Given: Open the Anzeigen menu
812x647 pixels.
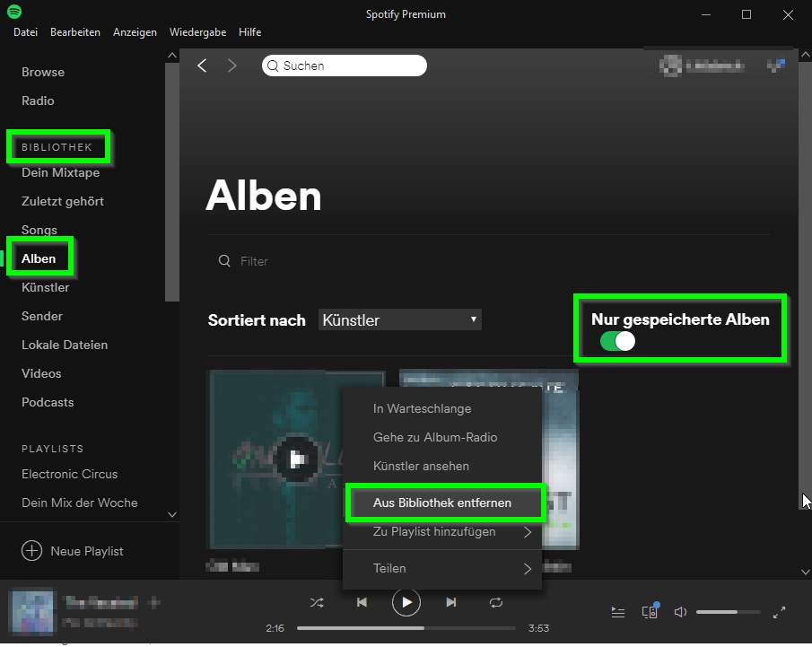Looking at the screenshot, I should click(135, 32).
